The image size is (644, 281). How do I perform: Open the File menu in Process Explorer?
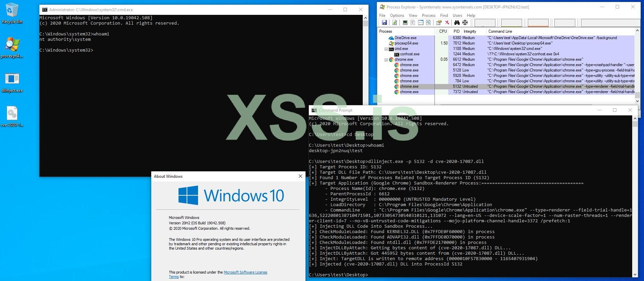382,16
